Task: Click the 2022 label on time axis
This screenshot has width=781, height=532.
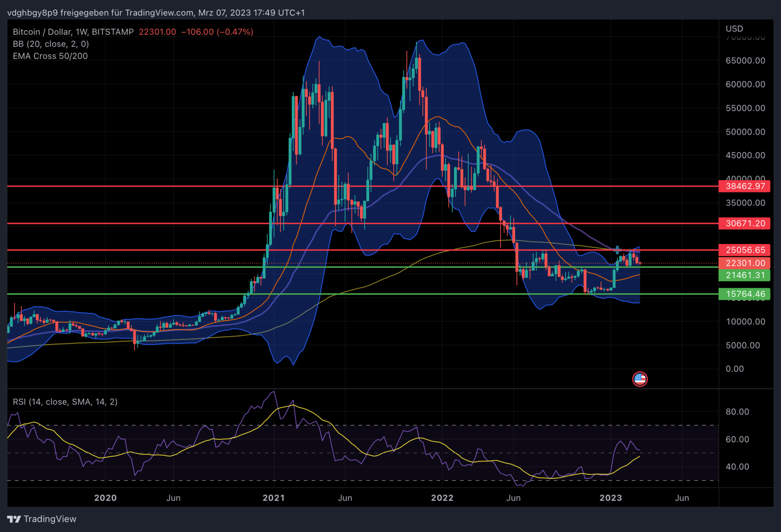Action: [x=442, y=498]
